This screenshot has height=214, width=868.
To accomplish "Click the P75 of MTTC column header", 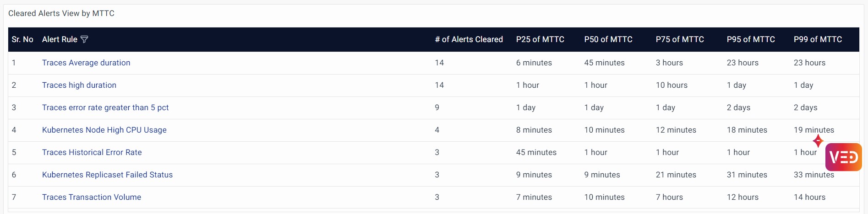I will tap(680, 39).
